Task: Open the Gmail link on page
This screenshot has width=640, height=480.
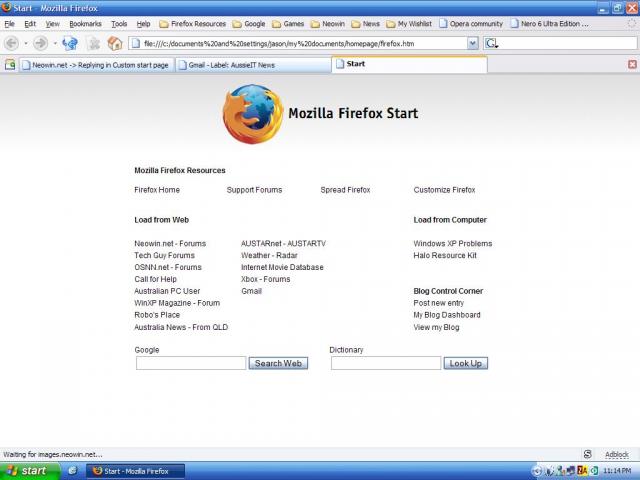Action: point(251,291)
